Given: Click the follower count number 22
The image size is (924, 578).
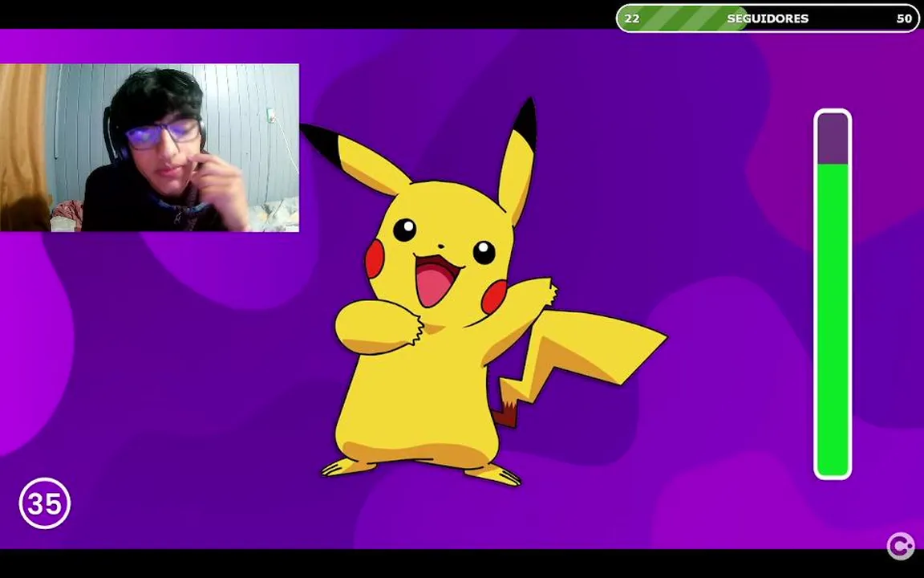Looking at the screenshot, I should tap(632, 18).
